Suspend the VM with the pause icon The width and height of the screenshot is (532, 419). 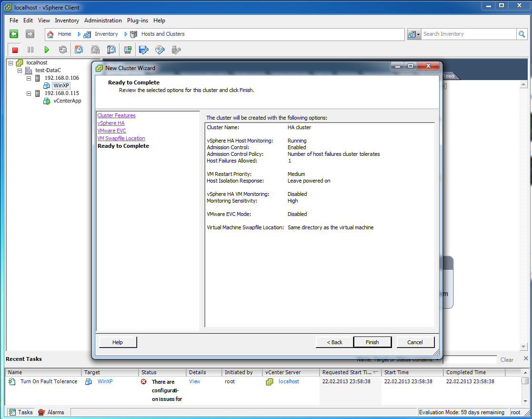click(30, 50)
